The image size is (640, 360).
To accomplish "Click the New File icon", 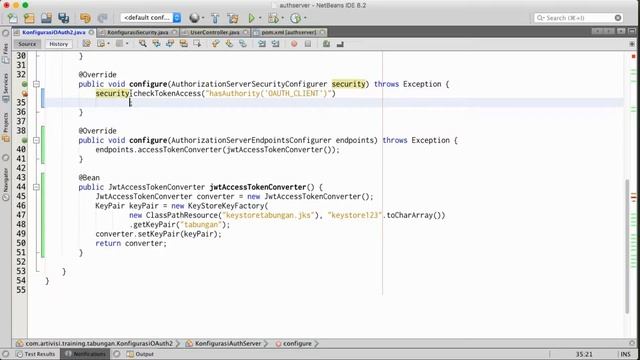I will click(x=13, y=18).
